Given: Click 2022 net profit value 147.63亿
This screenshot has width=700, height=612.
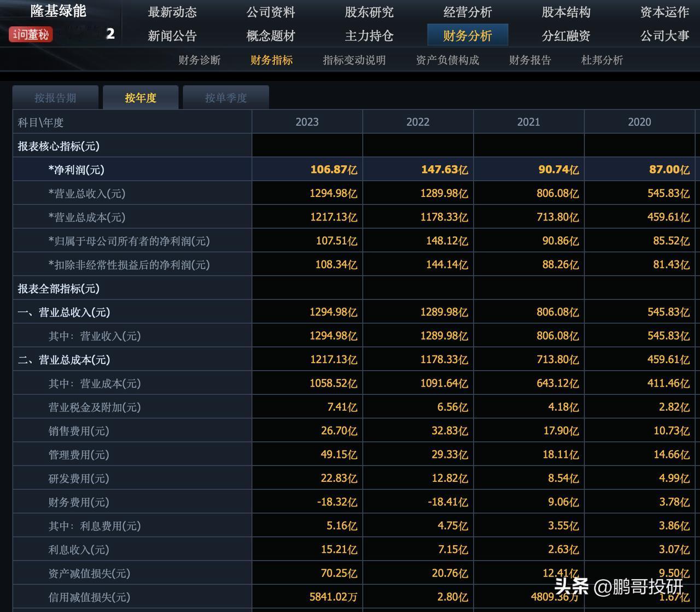Looking at the screenshot, I should (x=444, y=170).
